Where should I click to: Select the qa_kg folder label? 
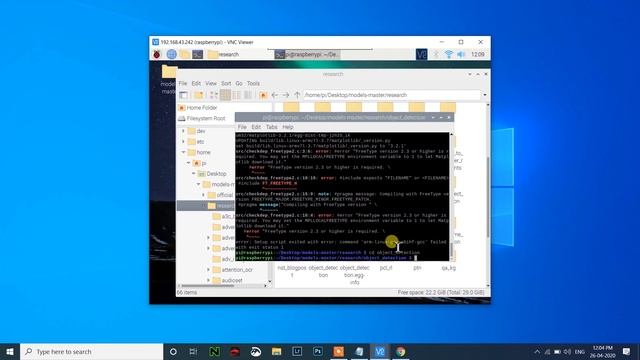[x=449, y=268]
